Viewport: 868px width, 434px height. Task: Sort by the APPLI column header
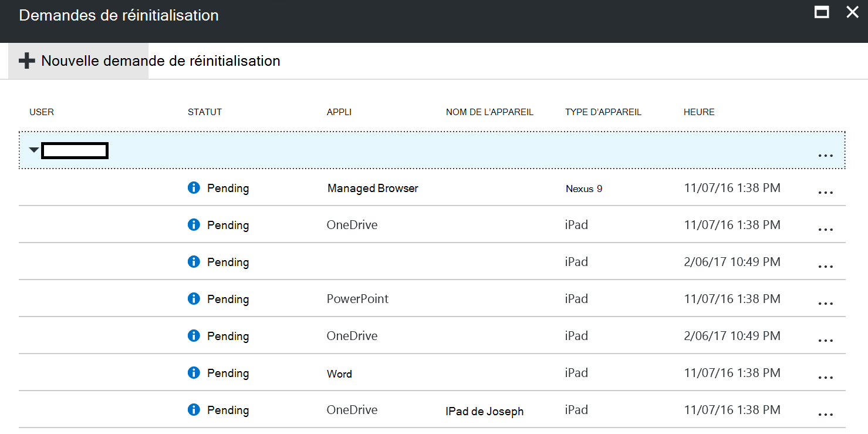click(339, 112)
